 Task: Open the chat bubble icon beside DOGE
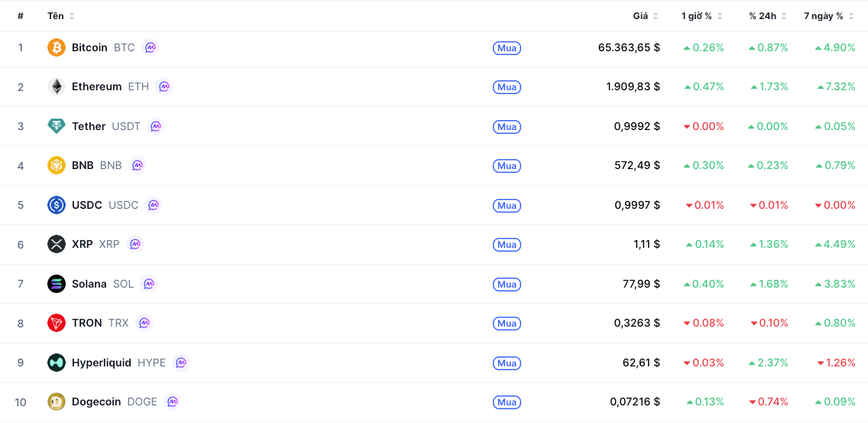pyautogui.click(x=173, y=402)
